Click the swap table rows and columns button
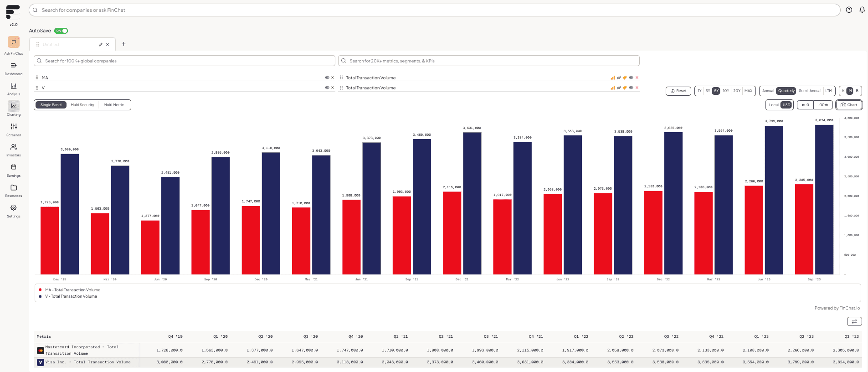 click(854, 321)
